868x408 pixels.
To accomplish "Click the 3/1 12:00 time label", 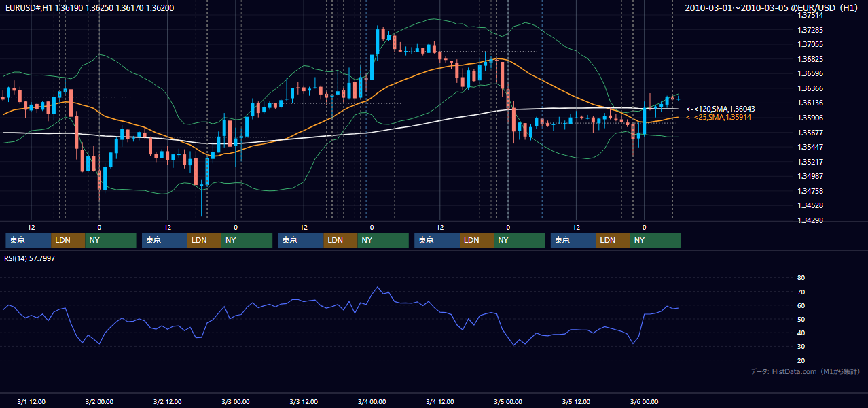I will tap(31, 402).
